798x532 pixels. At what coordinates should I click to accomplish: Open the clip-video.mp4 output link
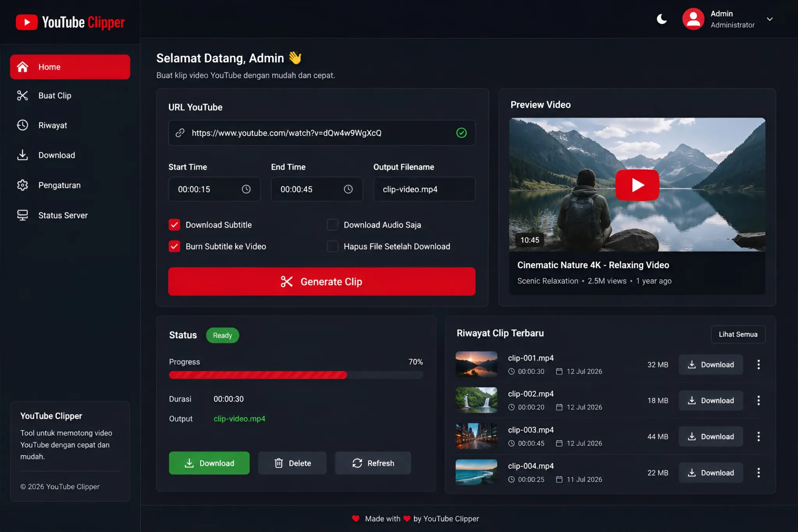239,419
